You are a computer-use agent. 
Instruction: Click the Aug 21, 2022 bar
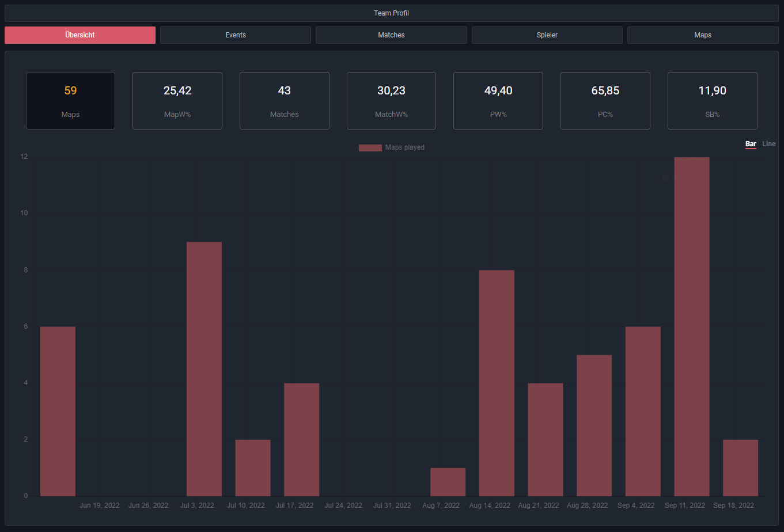click(546, 440)
